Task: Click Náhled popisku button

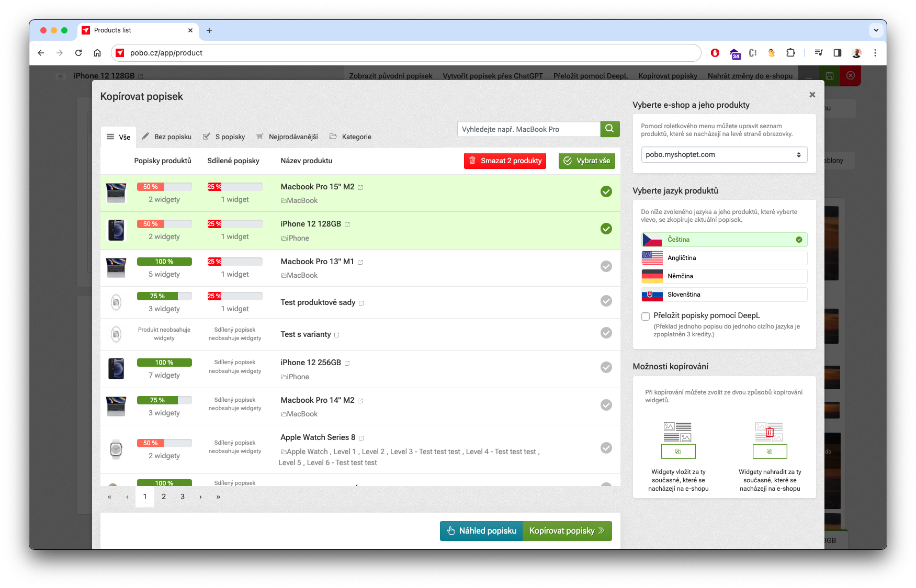Action: [x=481, y=531]
